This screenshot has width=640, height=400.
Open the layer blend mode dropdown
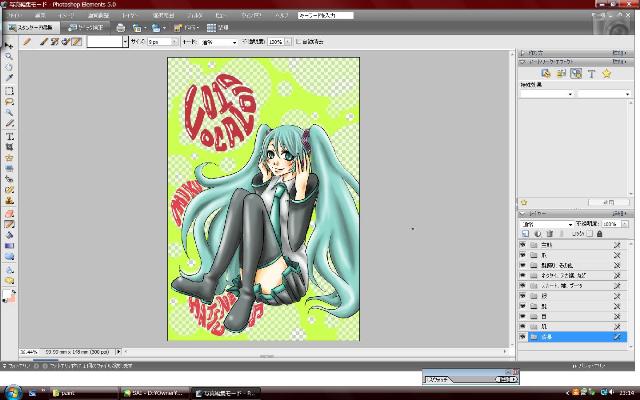[546, 223]
